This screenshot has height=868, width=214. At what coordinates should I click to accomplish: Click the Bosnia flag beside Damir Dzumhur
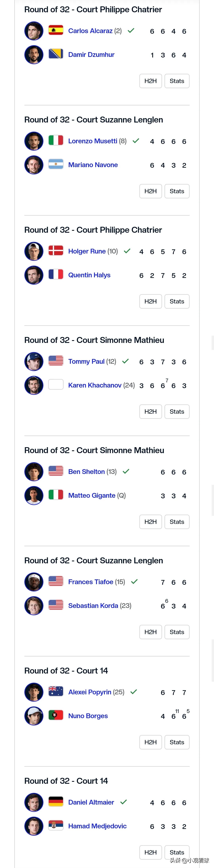(56, 54)
